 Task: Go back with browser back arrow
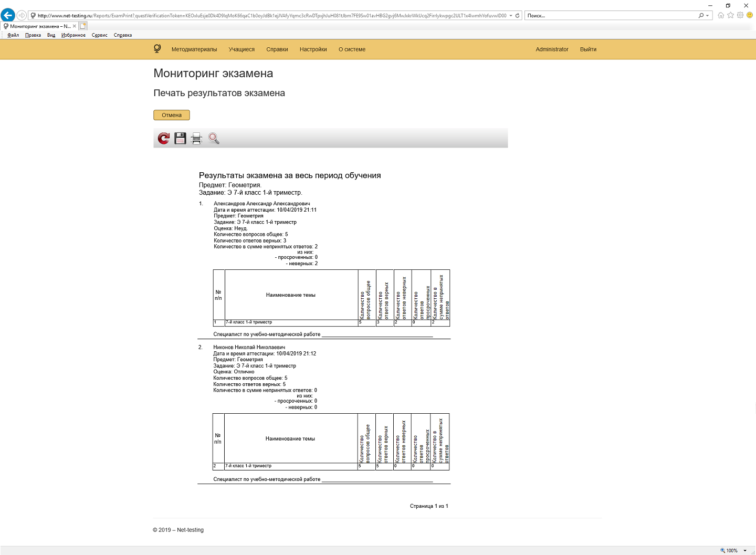(x=8, y=15)
